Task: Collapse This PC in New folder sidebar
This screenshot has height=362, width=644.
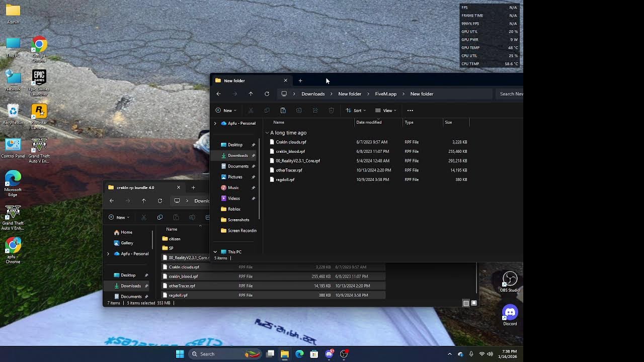Action: (215, 252)
